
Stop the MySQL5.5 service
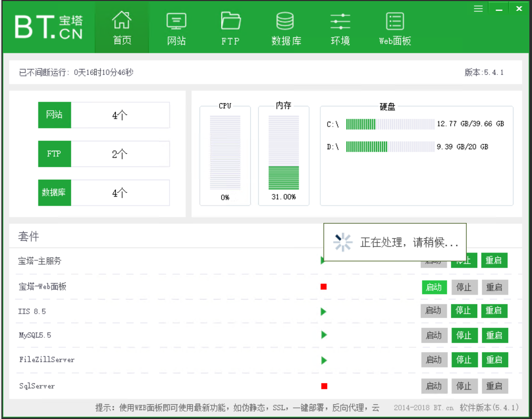[465, 336]
